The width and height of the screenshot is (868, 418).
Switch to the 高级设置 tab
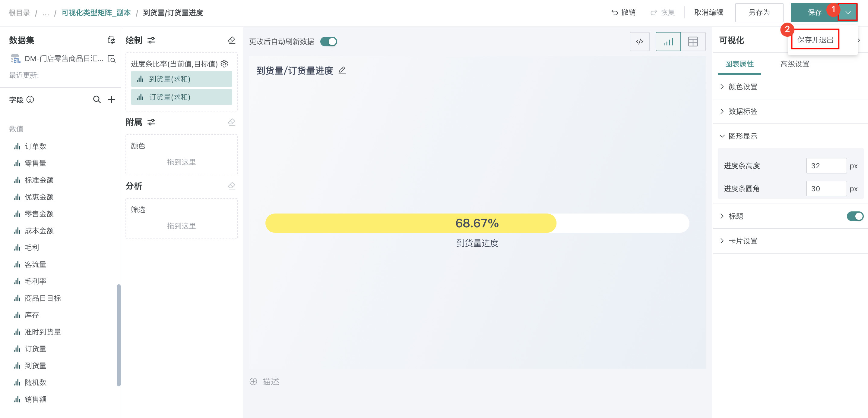[x=794, y=64]
